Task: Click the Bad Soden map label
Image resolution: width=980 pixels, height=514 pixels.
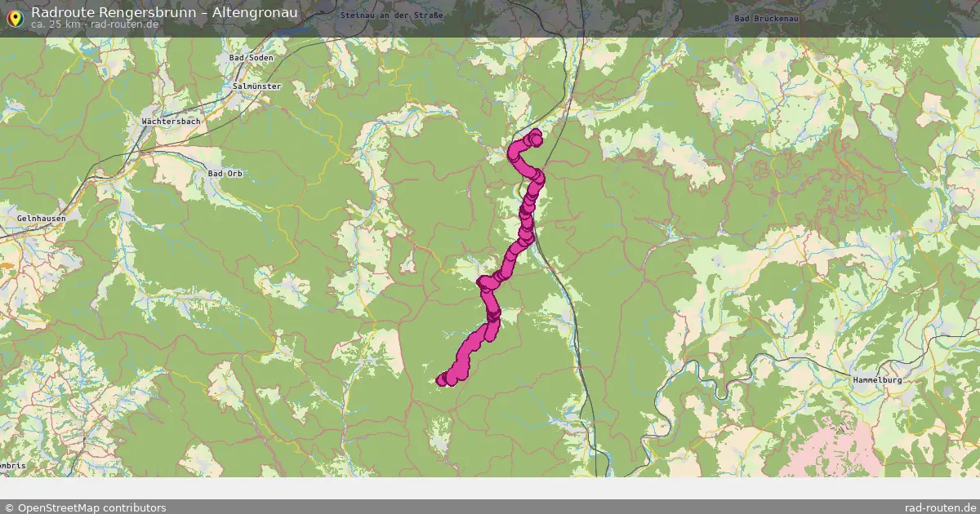Action: point(252,58)
